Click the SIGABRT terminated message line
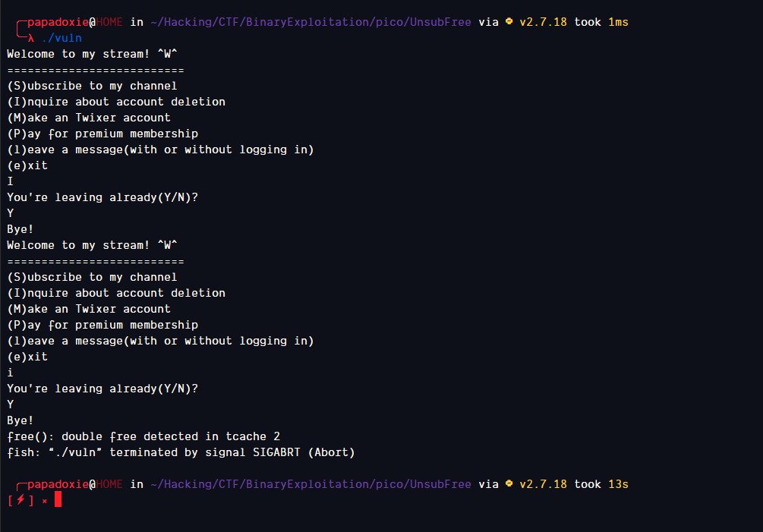The width and height of the screenshot is (763, 532). point(181,452)
